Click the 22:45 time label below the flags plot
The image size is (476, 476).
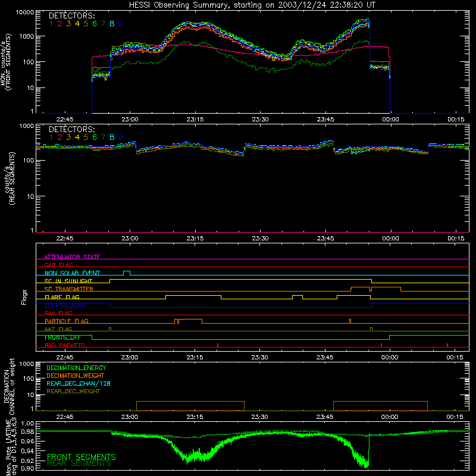click(x=65, y=358)
